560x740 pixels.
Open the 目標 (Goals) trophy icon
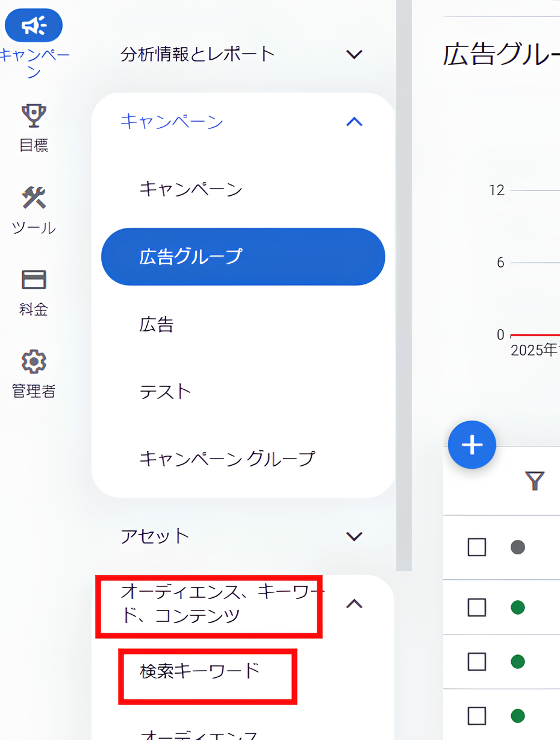tap(33, 114)
